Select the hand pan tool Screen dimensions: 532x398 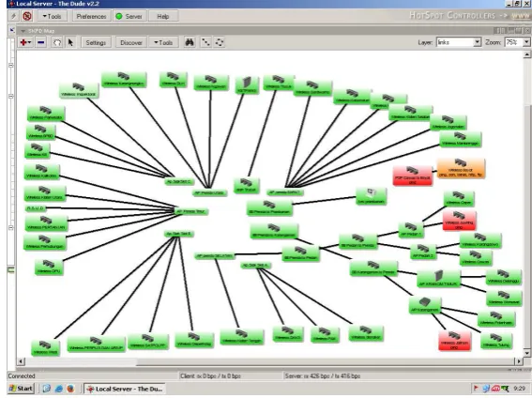tap(57, 42)
